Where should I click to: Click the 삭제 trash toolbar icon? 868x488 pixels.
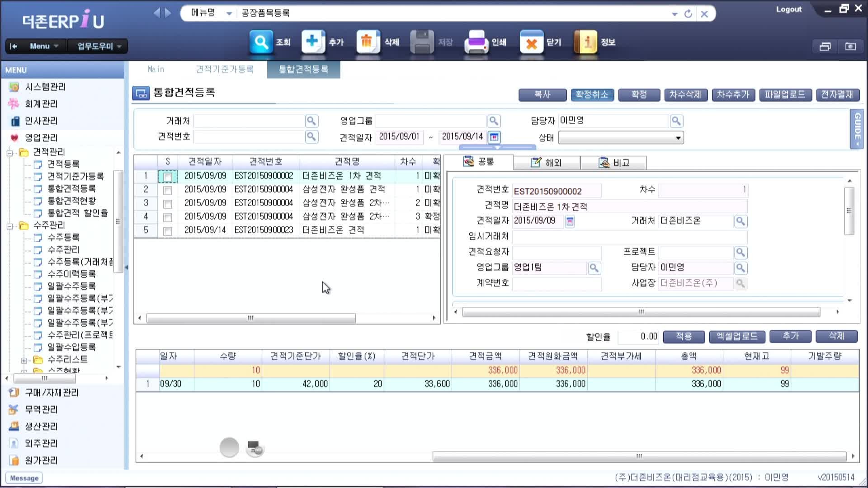pos(368,42)
